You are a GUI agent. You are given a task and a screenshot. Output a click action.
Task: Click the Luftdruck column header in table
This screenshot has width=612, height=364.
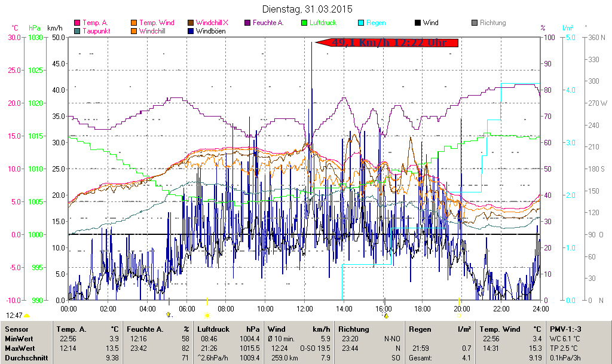[213, 329]
